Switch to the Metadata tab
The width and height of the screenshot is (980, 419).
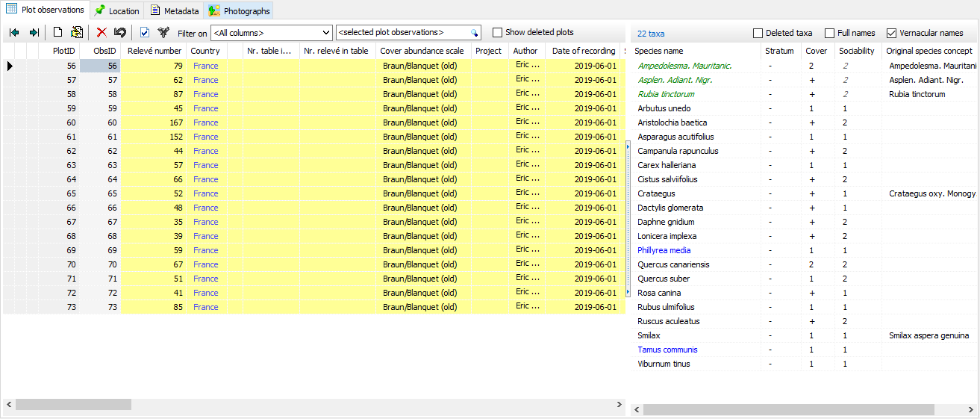point(175,11)
